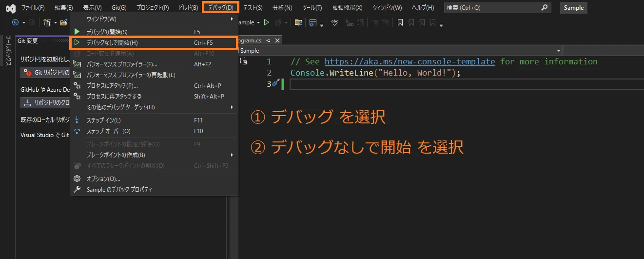
Task: Click the デバッグ(D) menu
Action: [220, 8]
